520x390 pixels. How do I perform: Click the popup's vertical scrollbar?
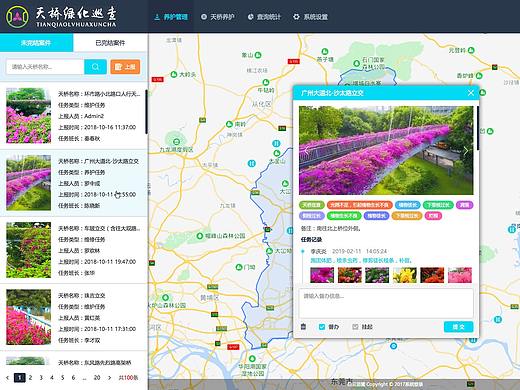coord(478,128)
